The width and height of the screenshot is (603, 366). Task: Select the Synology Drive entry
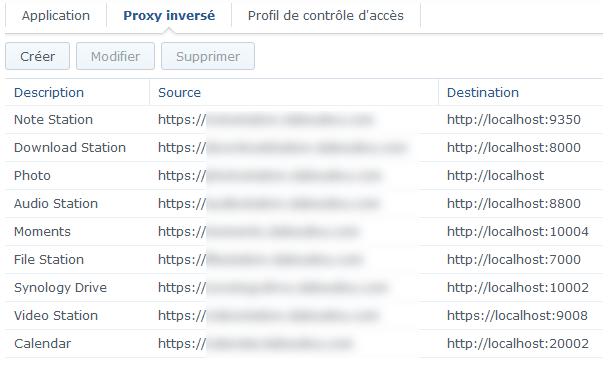click(x=60, y=288)
